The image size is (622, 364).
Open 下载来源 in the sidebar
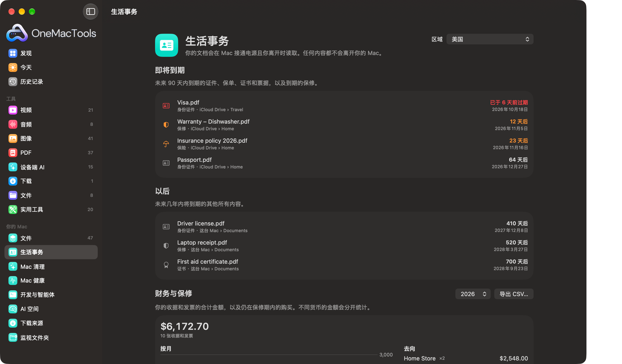(x=51, y=323)
